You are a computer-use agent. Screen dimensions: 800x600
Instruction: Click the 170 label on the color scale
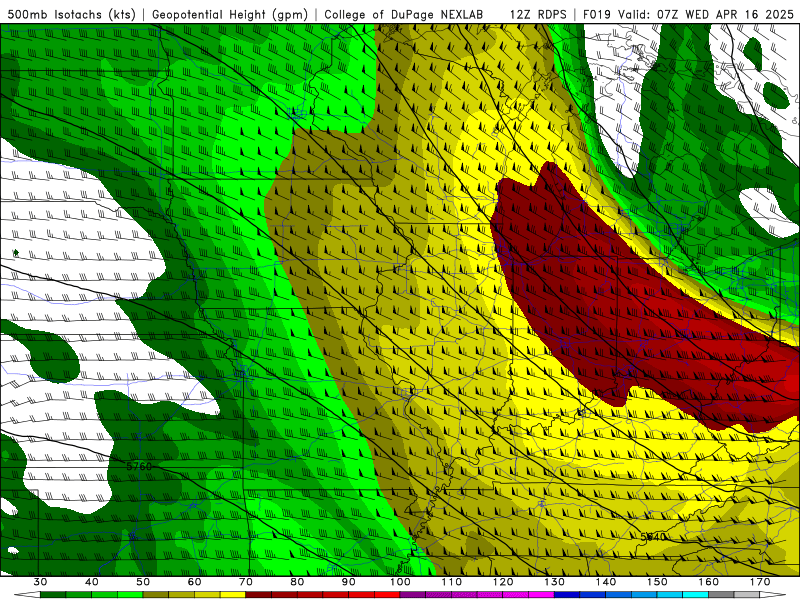pyautogui.click(x=760, y=582)
